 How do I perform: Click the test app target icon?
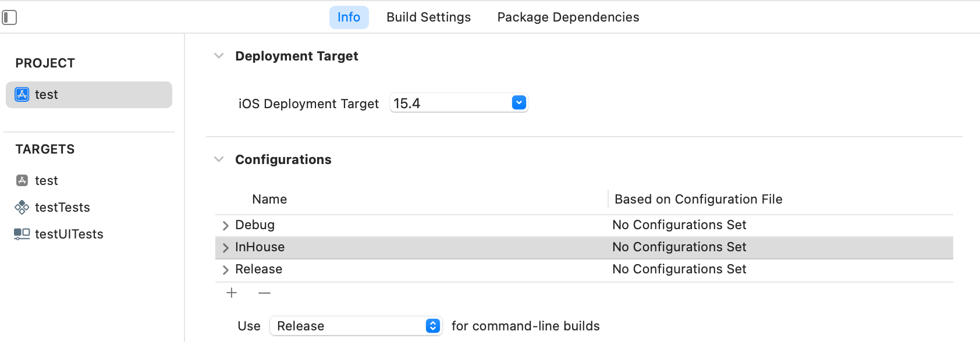tap(22, 180)
